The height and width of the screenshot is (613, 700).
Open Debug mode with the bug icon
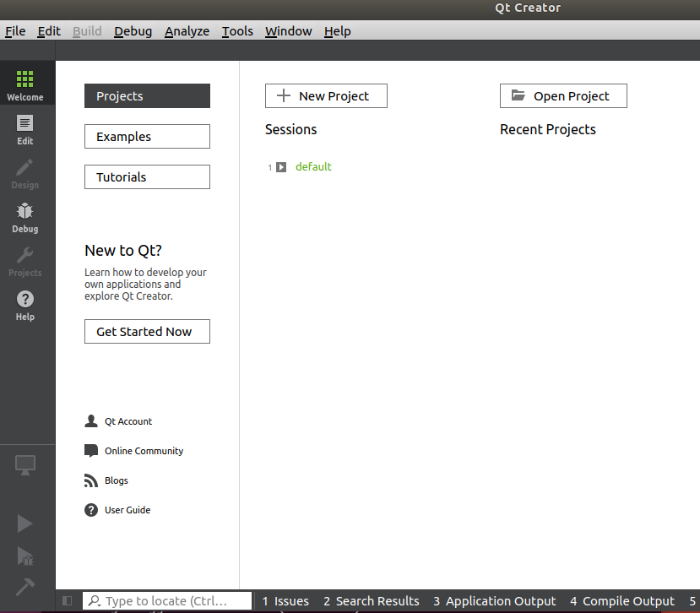tap(25, 211)
